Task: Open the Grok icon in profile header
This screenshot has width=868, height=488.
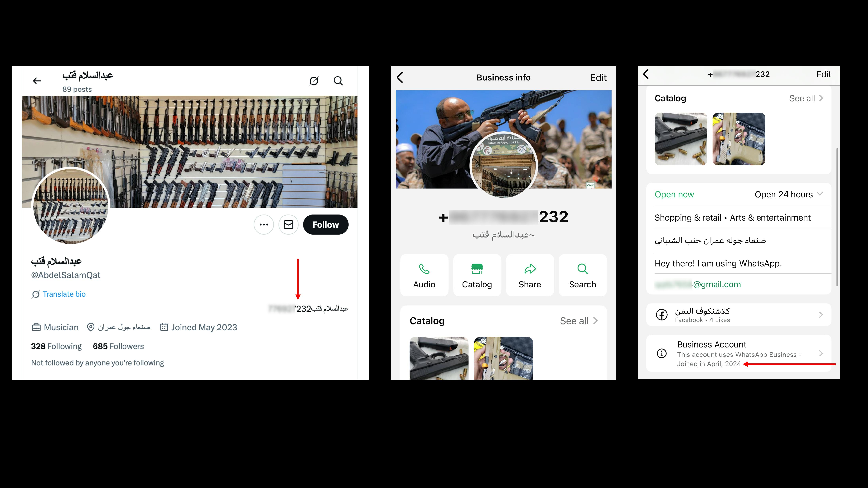Action: click(314, 81)
